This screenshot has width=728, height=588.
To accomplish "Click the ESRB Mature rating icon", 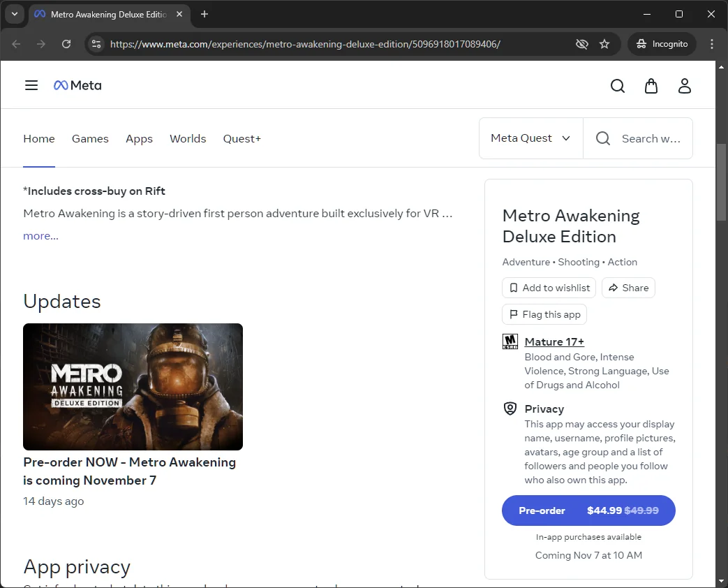I will point(510,342).
